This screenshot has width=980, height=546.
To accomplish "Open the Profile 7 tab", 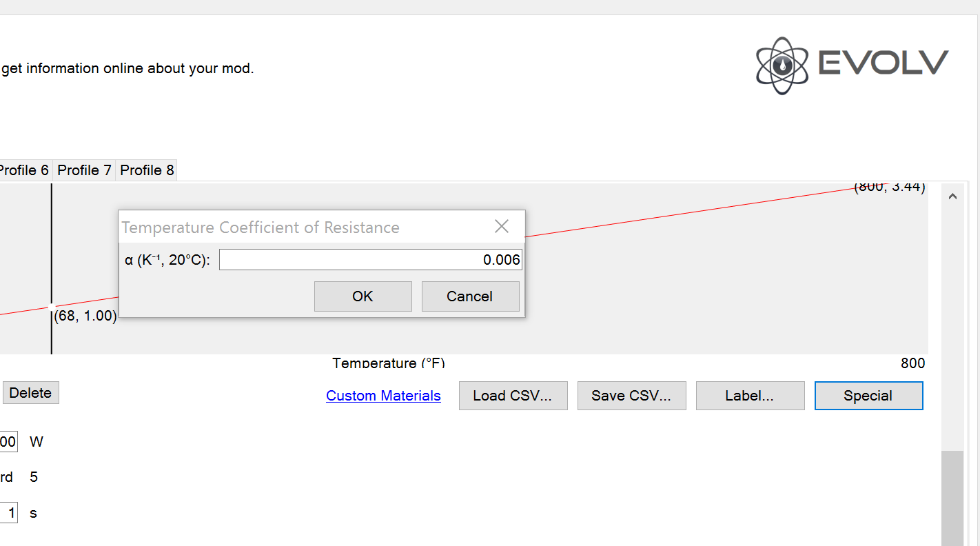I will pyautogui.click(x=84, y=170).
